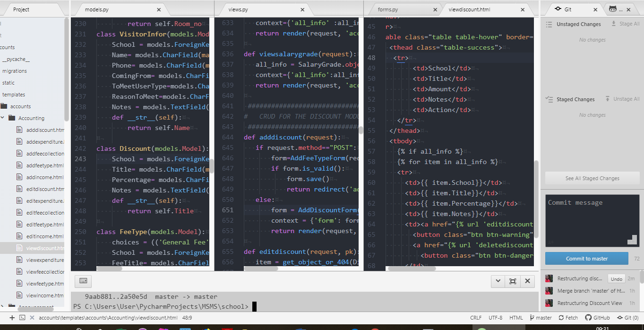Click into the Commit message field
Viewport: 644px width, 330px height.
pos(592,220)
